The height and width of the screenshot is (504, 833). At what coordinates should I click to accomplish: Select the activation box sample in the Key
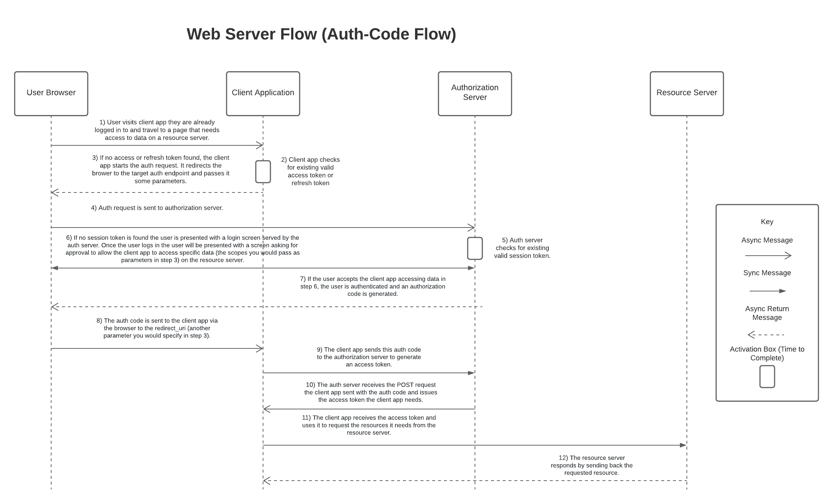click(x=767, y=377)
